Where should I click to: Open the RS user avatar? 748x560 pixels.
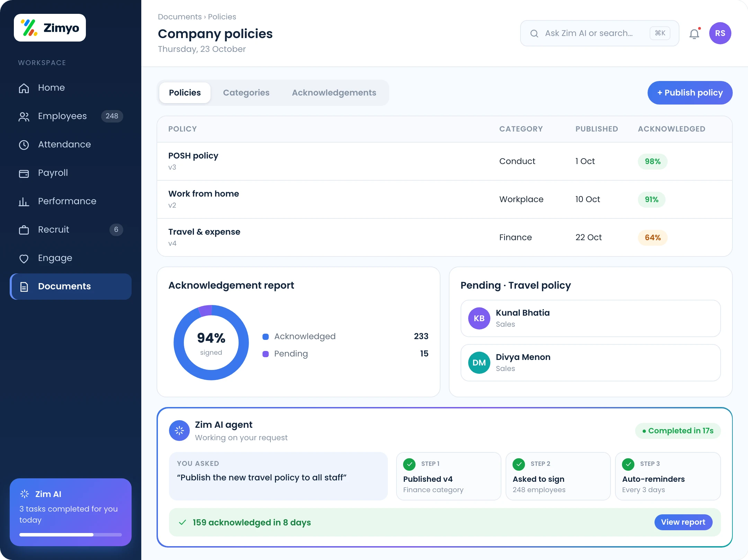(x=720, y=33)
